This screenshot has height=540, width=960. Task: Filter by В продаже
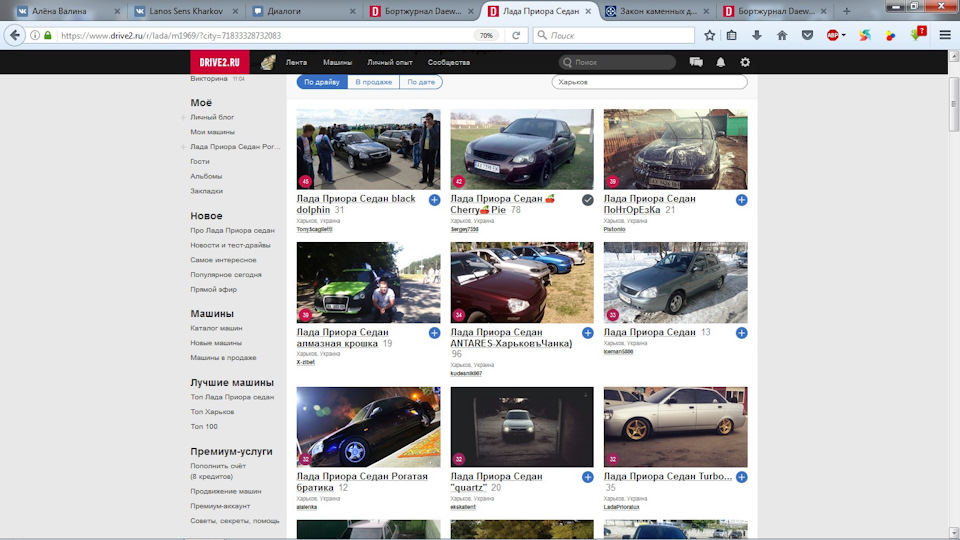(x=373, y=82)
